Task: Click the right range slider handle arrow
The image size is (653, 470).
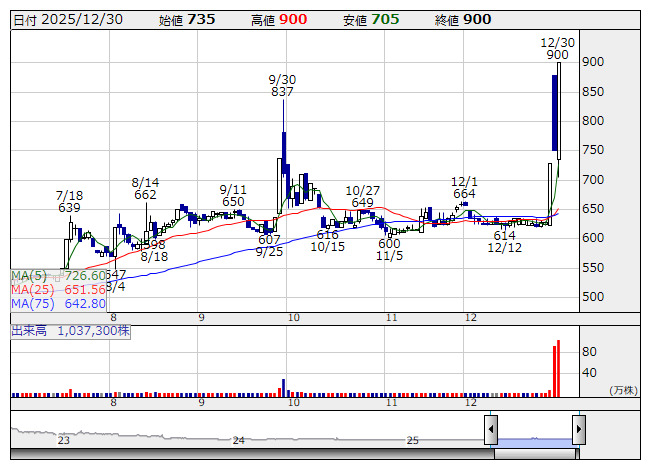Action: (578, 430)
